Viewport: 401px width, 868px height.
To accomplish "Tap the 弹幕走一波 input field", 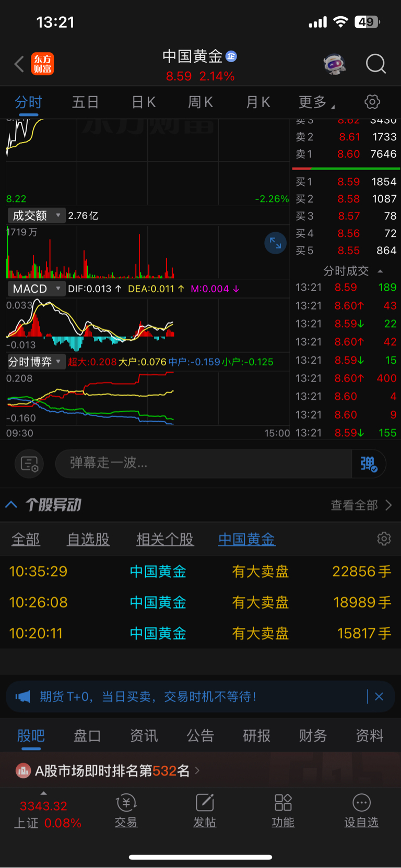I will point(204,463).
